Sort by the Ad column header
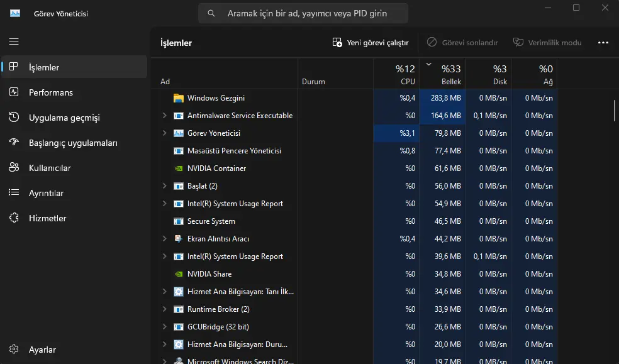 click(224, 74)
